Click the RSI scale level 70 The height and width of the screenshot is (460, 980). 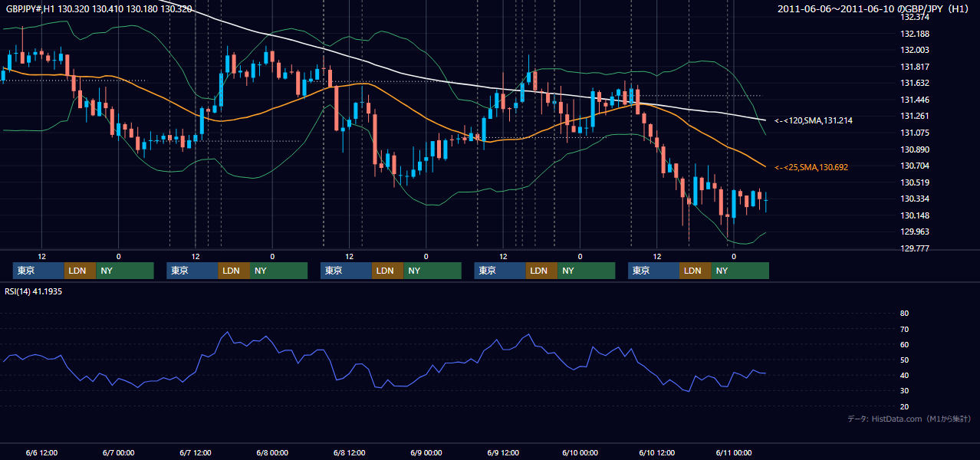coord(905,329)
